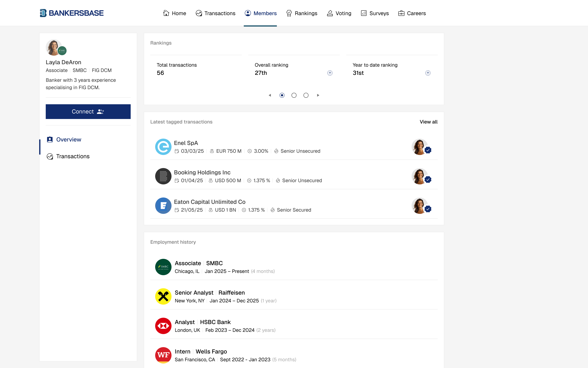Click the 3.00% coupon value
This screenshot has width=588, height=368.
[261, 151]
